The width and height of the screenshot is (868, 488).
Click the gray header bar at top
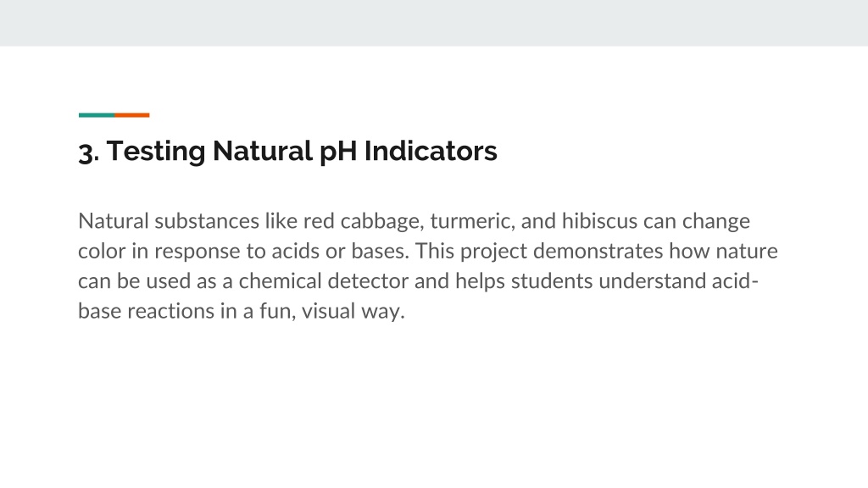click(434, 23)
